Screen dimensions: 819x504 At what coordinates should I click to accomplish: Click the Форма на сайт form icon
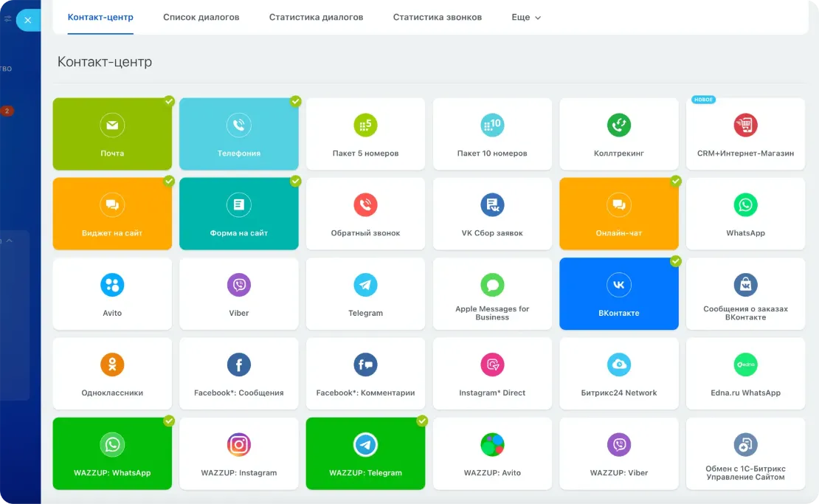click(239, 204)
